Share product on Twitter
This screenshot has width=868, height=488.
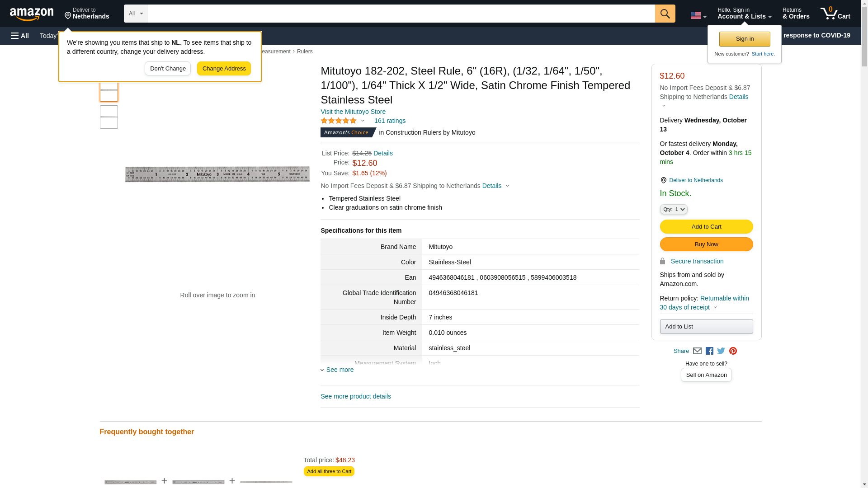pos(721,351)
